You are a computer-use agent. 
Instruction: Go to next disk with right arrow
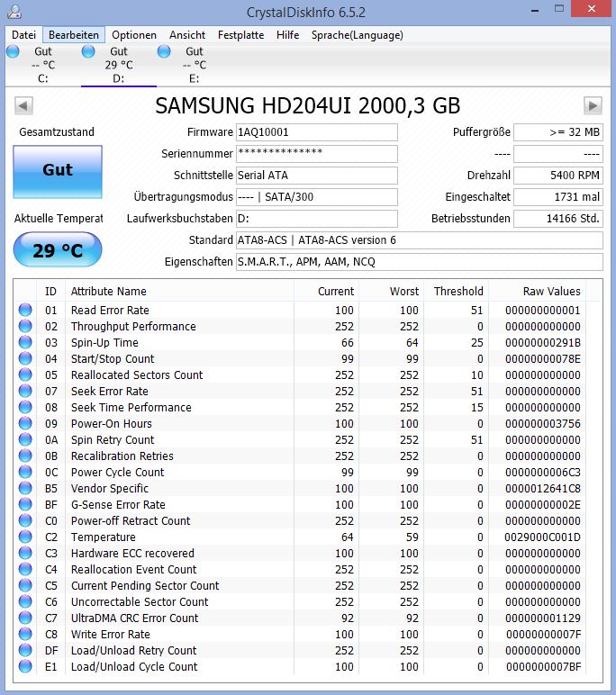tap(593, 106)
